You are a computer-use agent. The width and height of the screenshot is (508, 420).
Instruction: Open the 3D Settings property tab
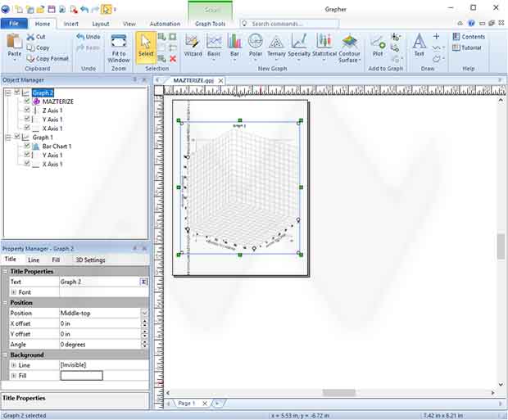coord(90,260)
